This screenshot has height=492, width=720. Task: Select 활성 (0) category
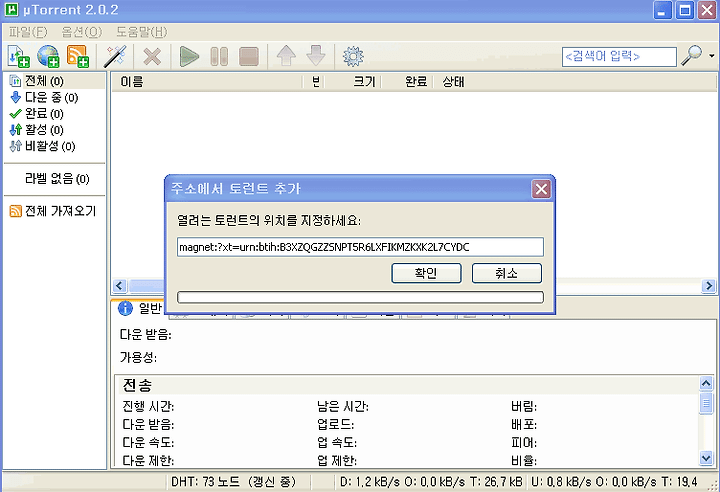37,130
